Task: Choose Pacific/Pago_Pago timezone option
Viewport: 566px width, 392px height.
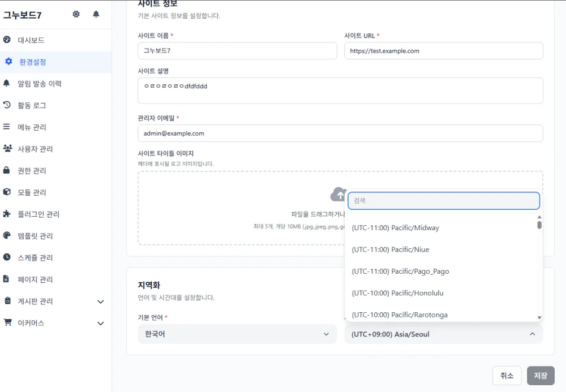Action: click(441, 271)
